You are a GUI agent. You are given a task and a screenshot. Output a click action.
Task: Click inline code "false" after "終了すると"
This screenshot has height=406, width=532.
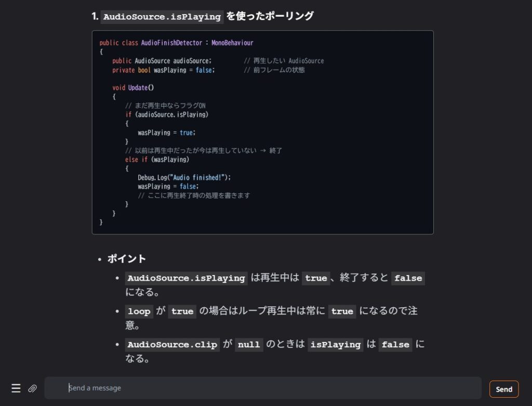coord(408,278)
